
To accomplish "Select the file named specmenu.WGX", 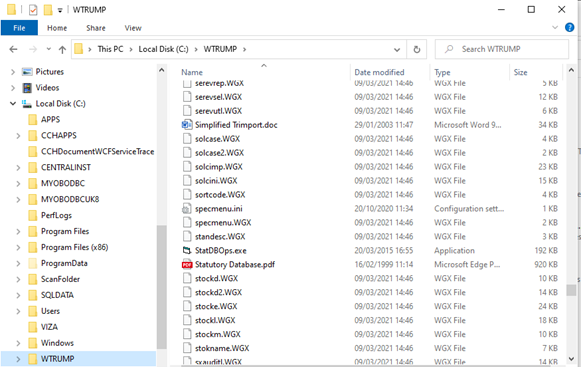I will 223,222.
